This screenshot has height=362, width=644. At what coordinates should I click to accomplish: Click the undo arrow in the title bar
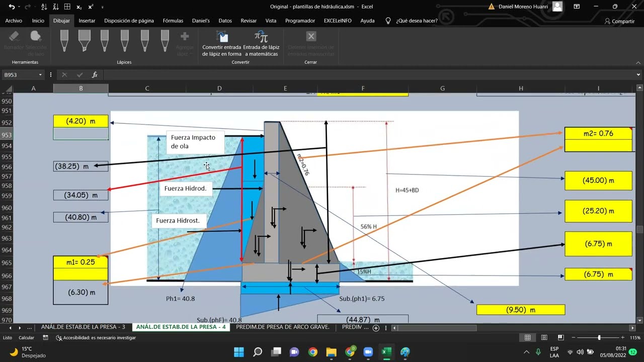[11, 7]
